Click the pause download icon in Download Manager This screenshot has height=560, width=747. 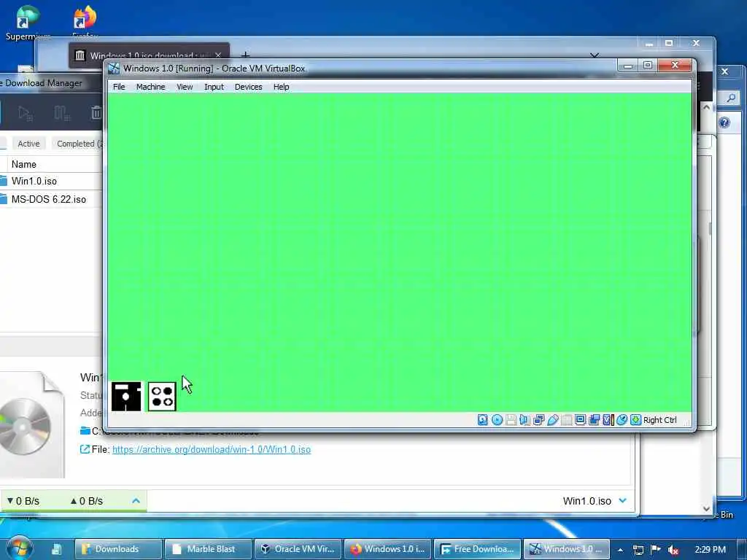point(61,113)
